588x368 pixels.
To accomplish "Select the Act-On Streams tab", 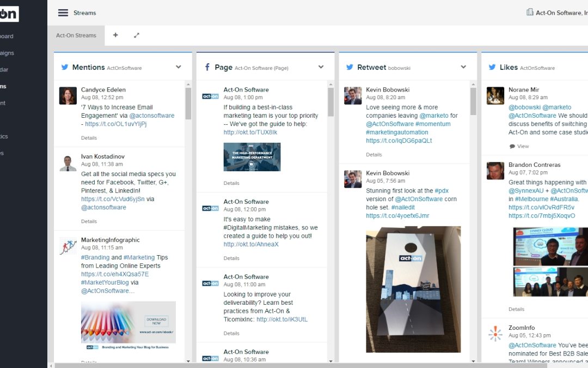I will point(76,35).
